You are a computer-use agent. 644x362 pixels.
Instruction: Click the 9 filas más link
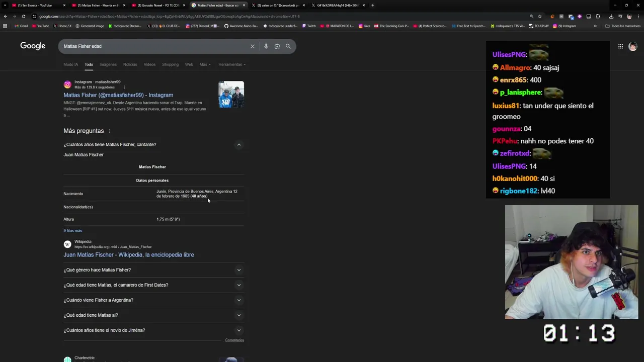pyautogui.click(x=72, y=231)
